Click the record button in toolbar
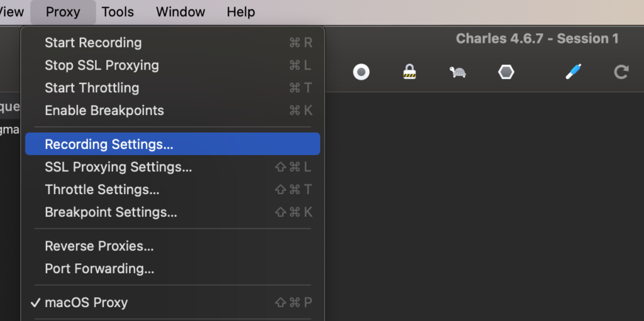This screenshot has width=644, height=321. pyautogui.click(x=361, y=72)
